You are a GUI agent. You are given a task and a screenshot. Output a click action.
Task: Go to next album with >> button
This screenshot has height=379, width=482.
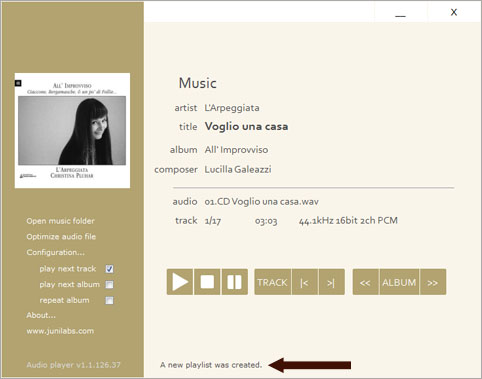pyautogui.click(x=433, y=282)
